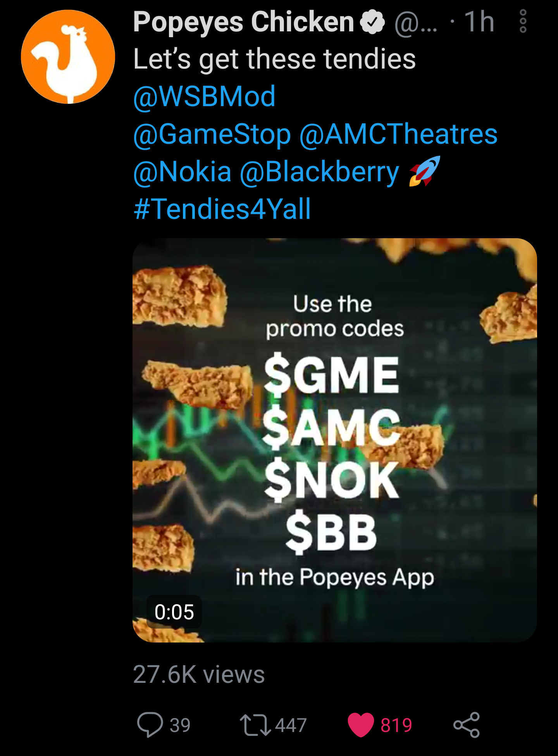Image resolution: width=558 pixels, height=756 pixels.
Task: Tap the Popeyes Chicken account name
Action: 244,22
